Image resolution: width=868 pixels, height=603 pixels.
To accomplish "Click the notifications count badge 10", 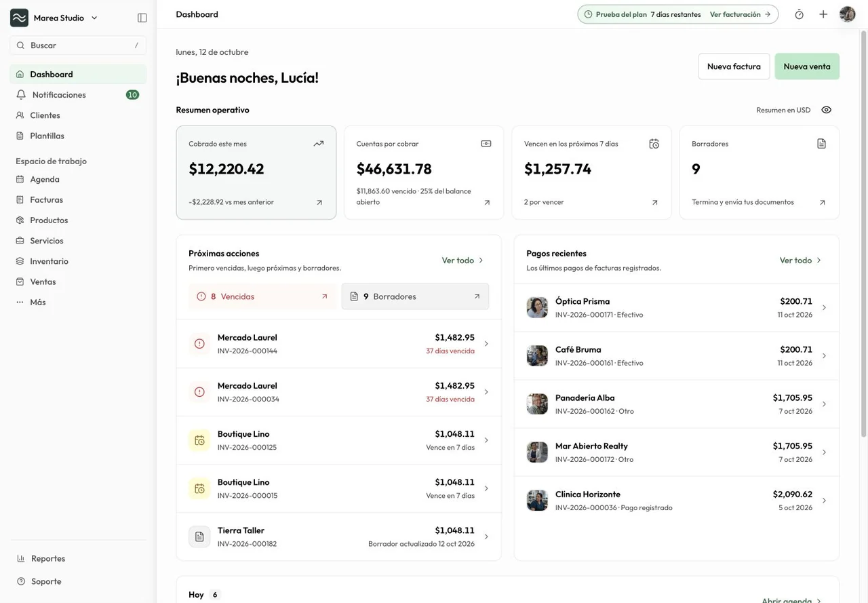I will [x=132, y=94].
